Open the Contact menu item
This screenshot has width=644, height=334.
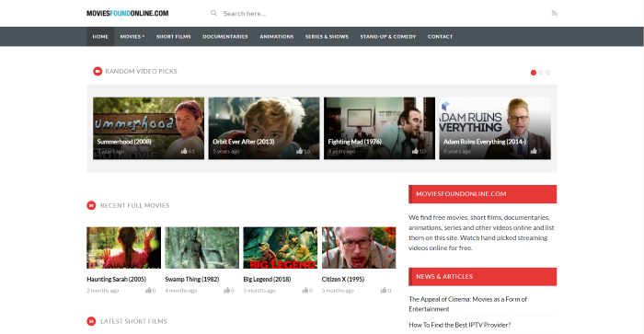[440, 37]
